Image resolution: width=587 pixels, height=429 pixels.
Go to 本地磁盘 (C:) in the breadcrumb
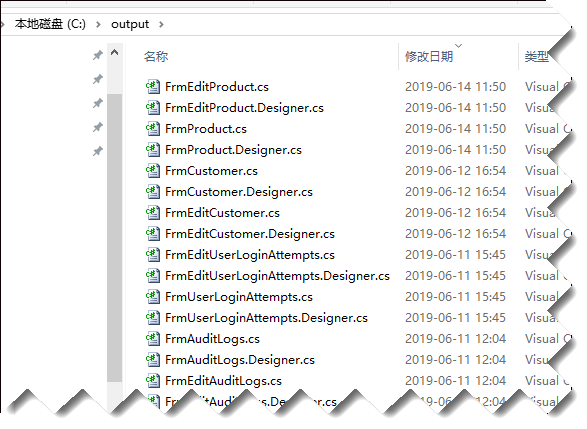coord(50,24)
